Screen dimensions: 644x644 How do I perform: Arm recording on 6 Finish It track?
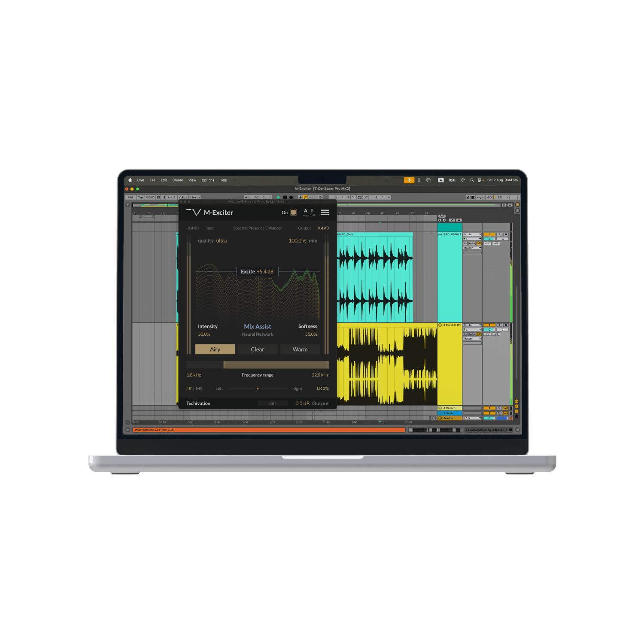(506, 325)
